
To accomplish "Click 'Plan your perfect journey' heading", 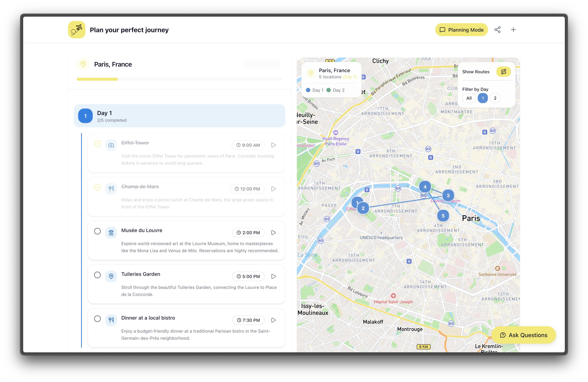I will pos(129,30).
